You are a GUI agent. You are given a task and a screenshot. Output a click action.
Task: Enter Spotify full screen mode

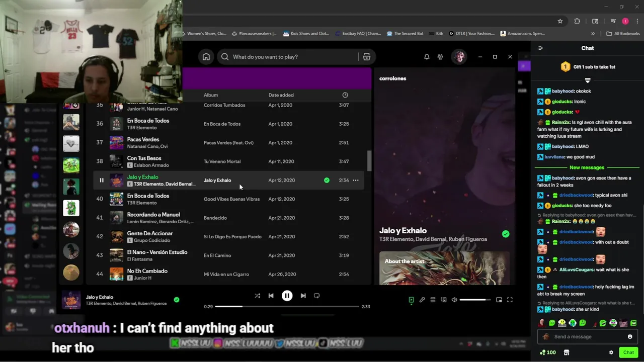point(510,300)
